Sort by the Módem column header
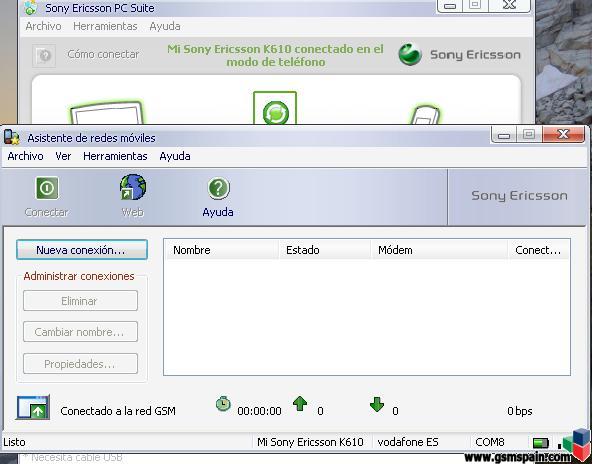The image size is (592, 464). (439, 250)
